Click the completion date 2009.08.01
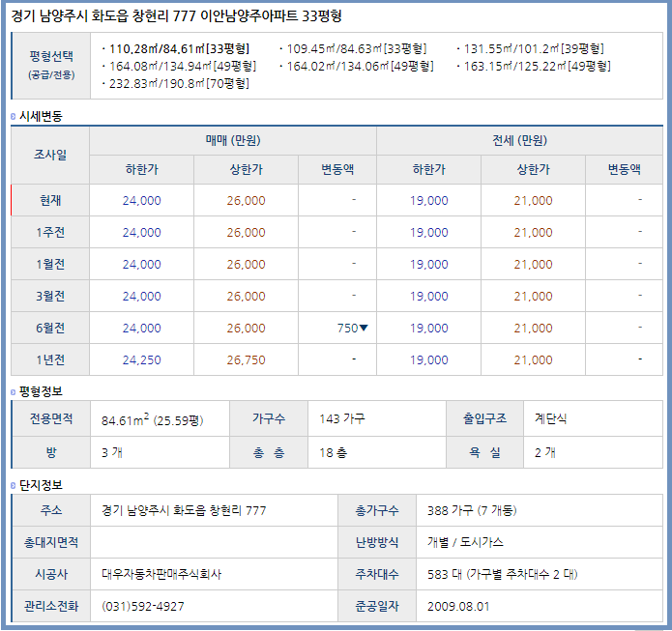The width and height of the screenshot is (672, 631). pos(458,606)
